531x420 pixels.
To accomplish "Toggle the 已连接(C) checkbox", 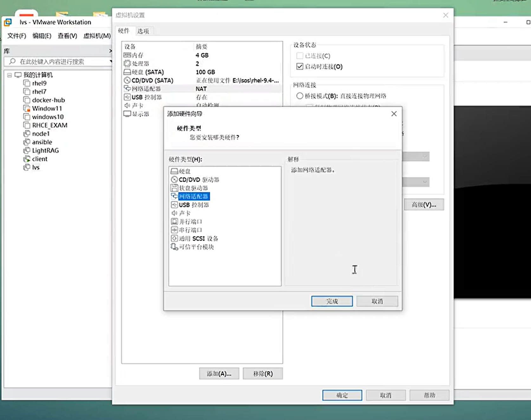I will click(x=300, y=56).
